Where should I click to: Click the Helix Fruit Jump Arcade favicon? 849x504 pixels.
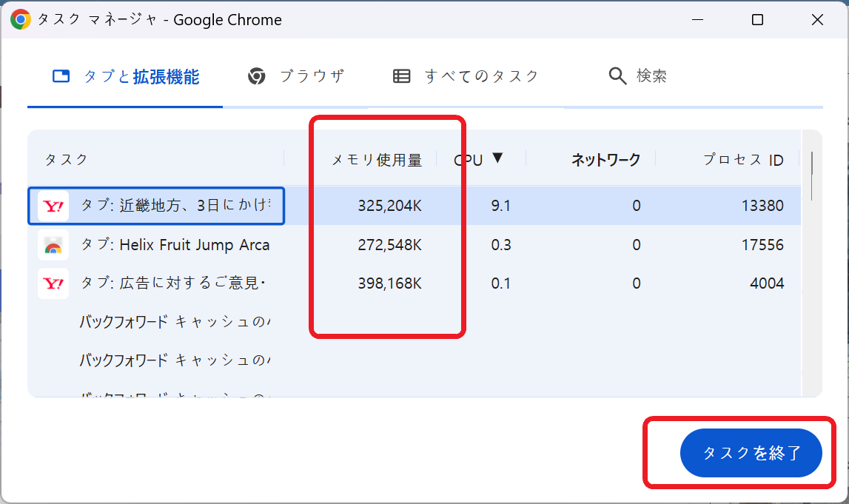[x=52, y=244]
